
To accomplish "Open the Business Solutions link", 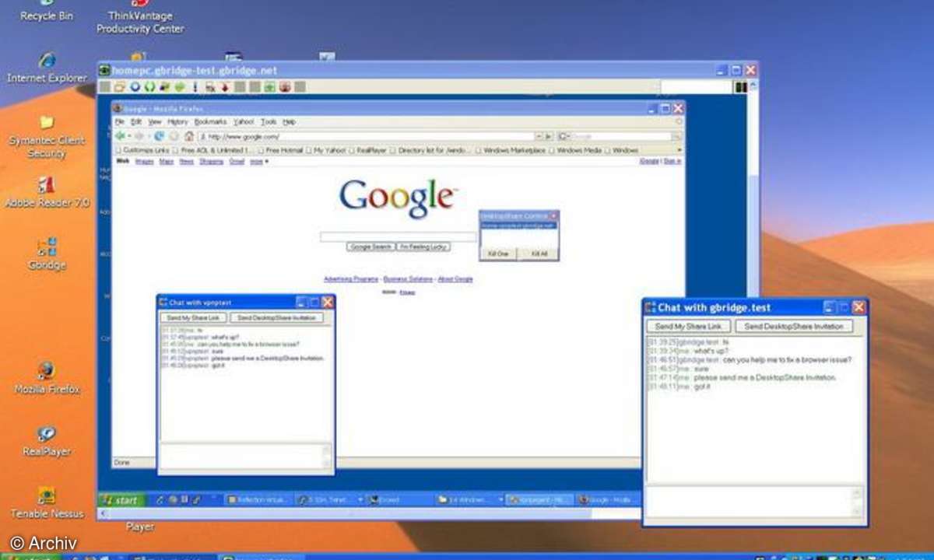I will coord(408,278).
